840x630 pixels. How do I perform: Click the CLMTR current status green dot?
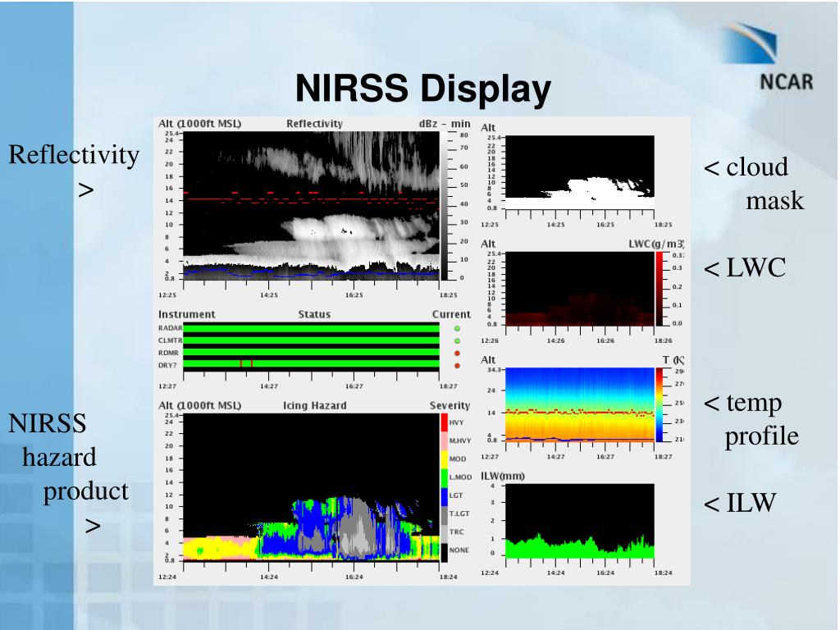point(457,340)
